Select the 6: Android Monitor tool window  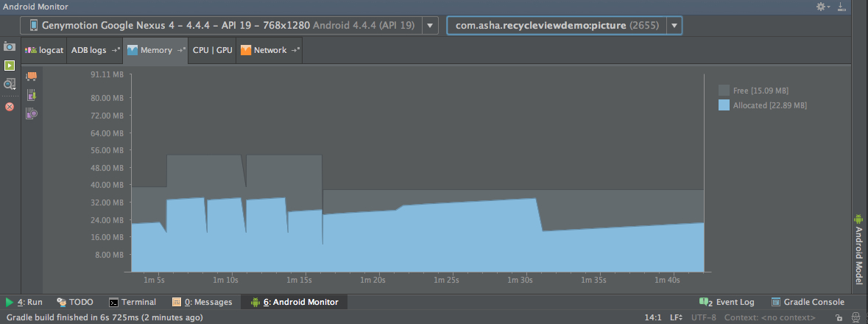(295, 303)
